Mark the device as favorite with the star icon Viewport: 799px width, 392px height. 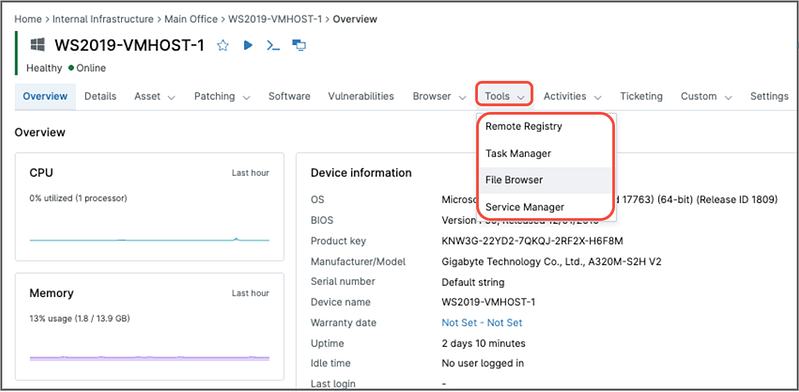pos(223,45)
